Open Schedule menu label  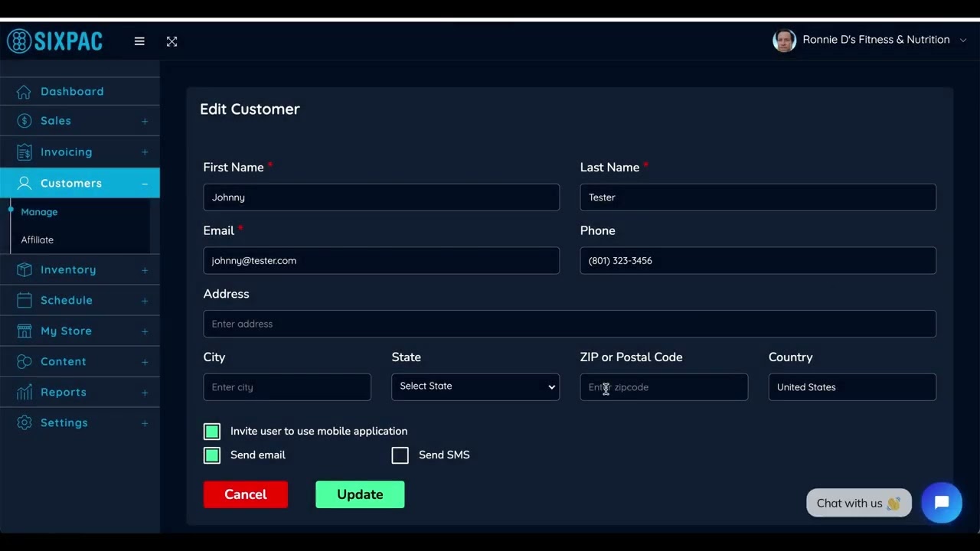pyautogui.click(x=67, y=300)
